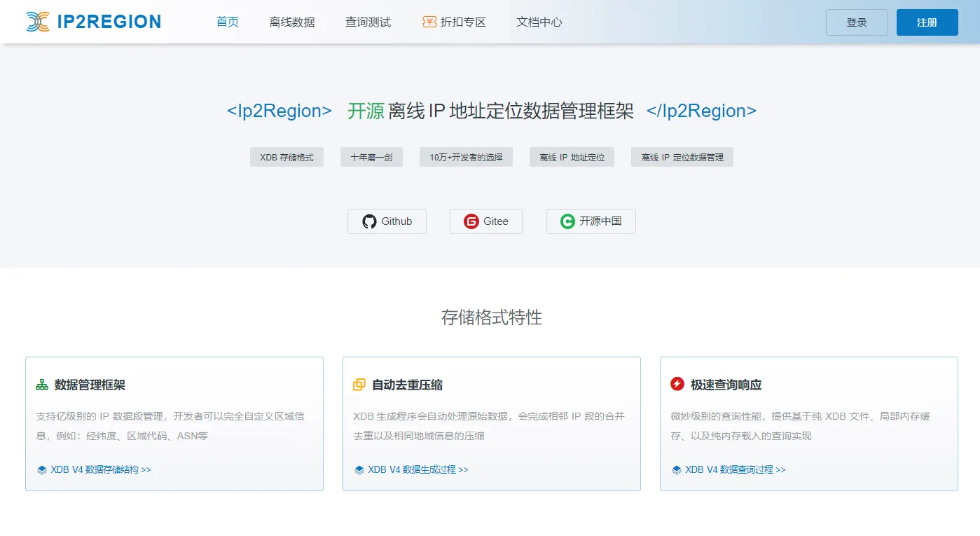Click the IP2REGION logo icon
Screen dimensions: 980x536
(37, 22)
